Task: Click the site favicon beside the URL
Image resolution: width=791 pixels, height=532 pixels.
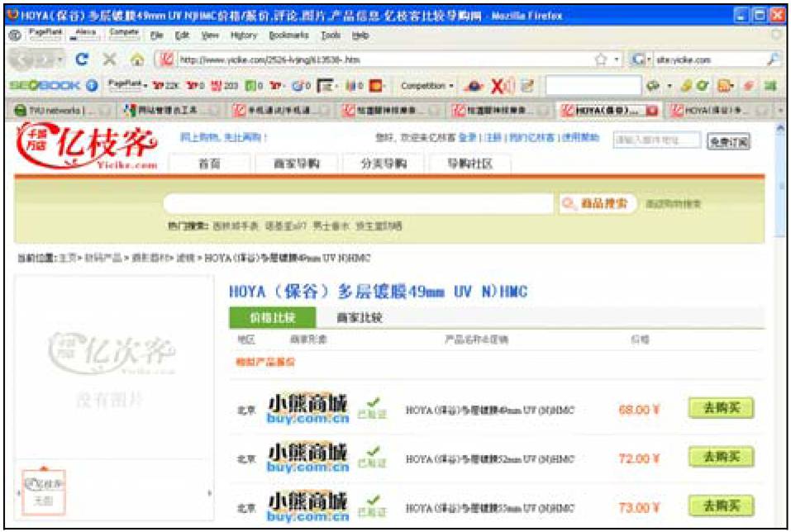Action: pyautogui.click(x=166, y=59)
